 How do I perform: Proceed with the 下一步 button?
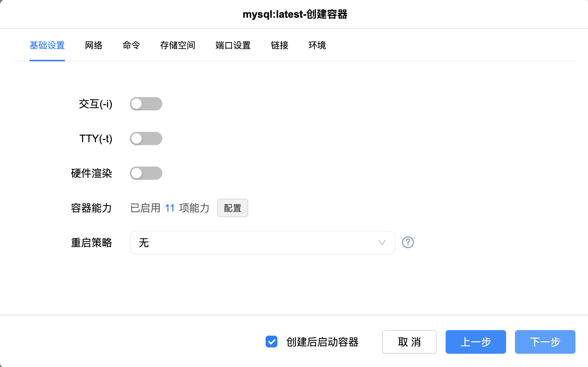(x=545, y=342)
